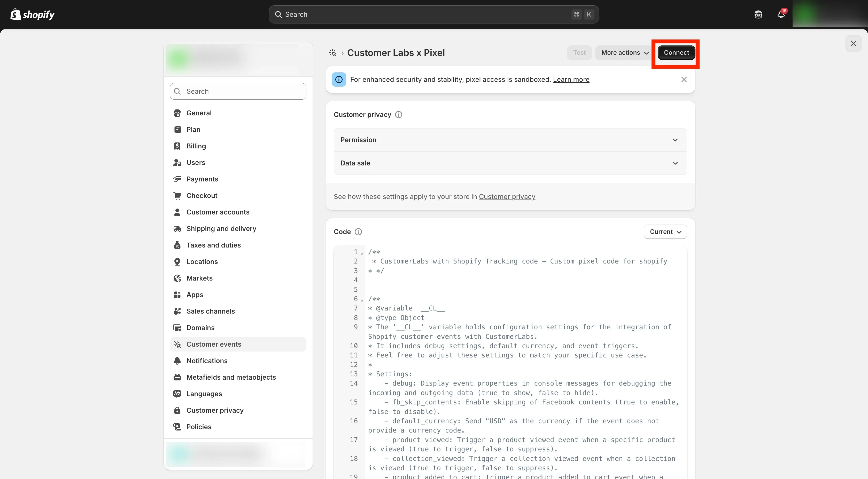Click the Taxes and duties icon
The image size is (868, 479).
point(177,245)
